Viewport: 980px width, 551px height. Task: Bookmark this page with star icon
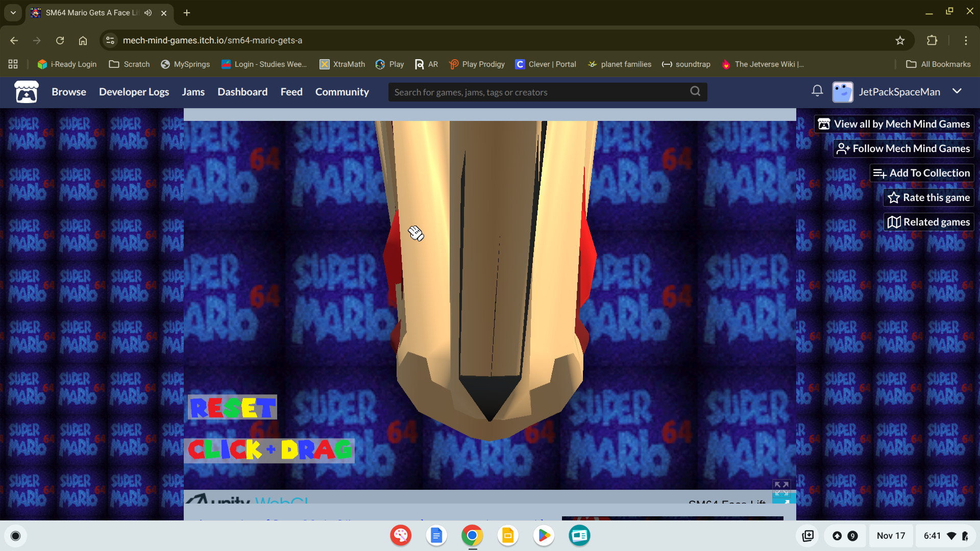click(900, 40)
